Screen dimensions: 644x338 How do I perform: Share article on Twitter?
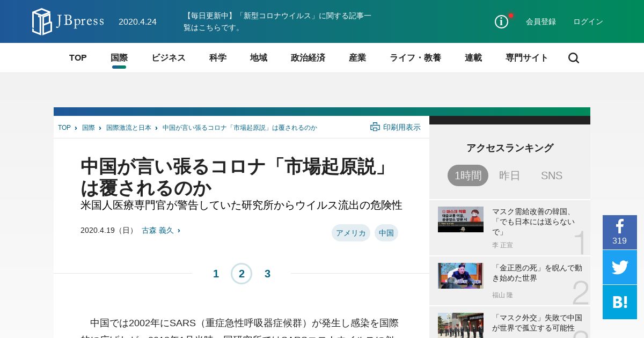coord(620,267)
